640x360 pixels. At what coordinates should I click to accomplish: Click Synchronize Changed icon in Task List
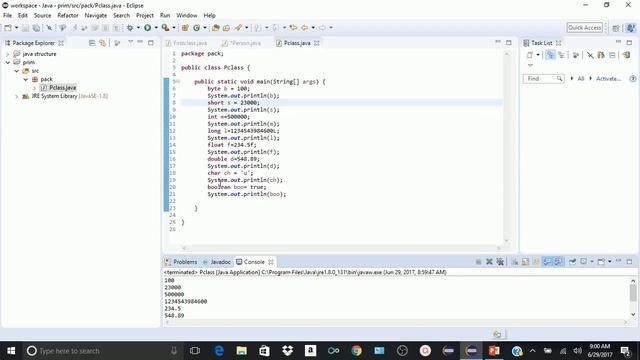(626, 55)
